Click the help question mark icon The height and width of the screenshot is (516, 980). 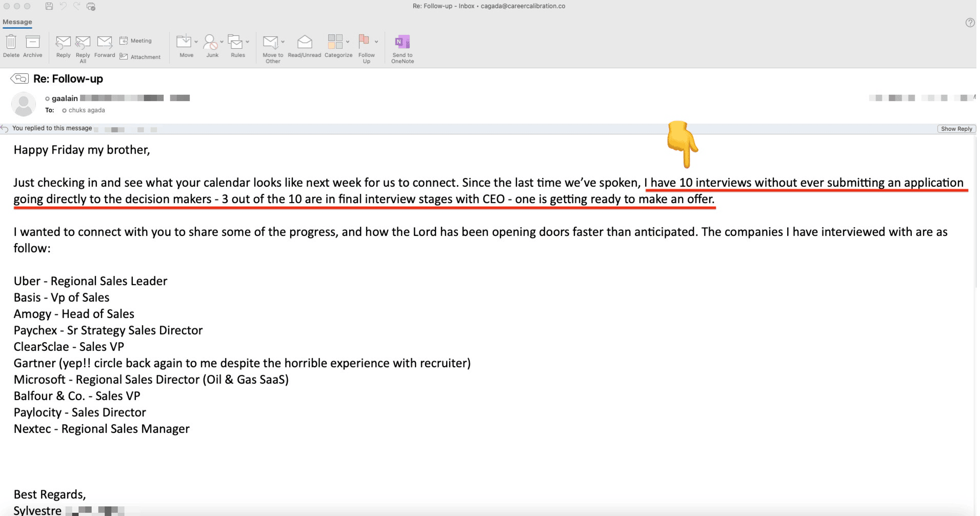[x=970, y=23]
